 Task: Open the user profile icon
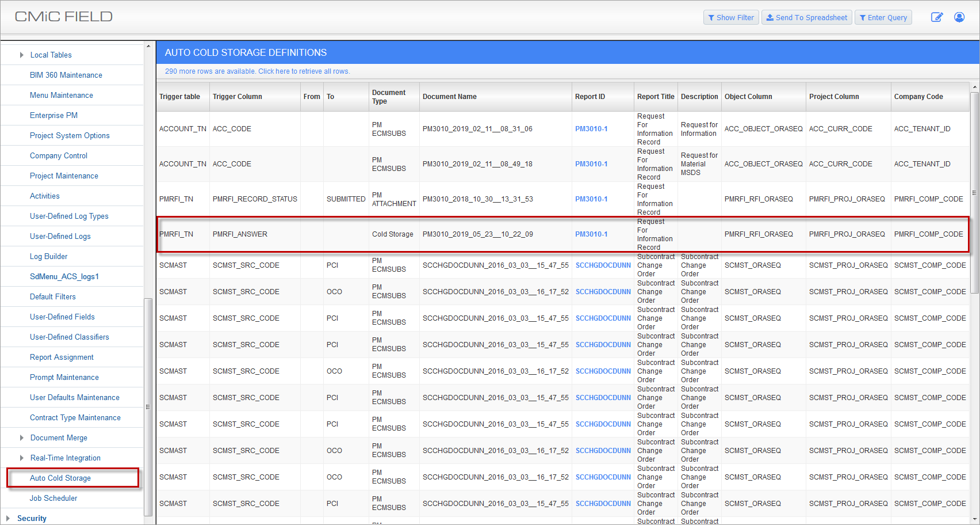click(959, 17)
